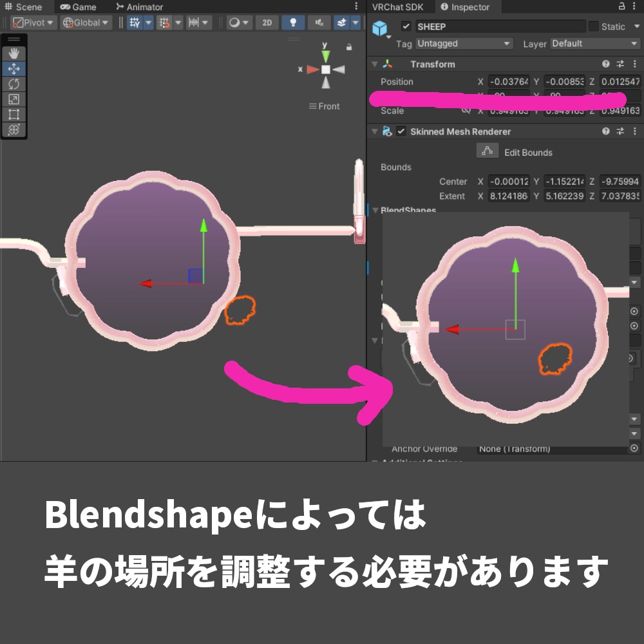Toggle scene audio mute icon
The height and width of the screenshot is (644, 644).
point(319,23)
